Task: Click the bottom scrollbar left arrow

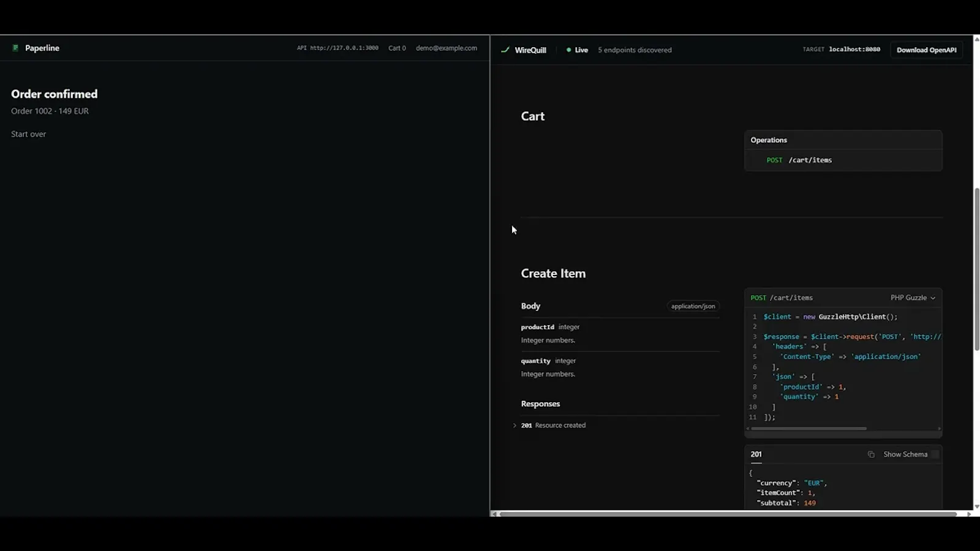Action: click(494, 514)
